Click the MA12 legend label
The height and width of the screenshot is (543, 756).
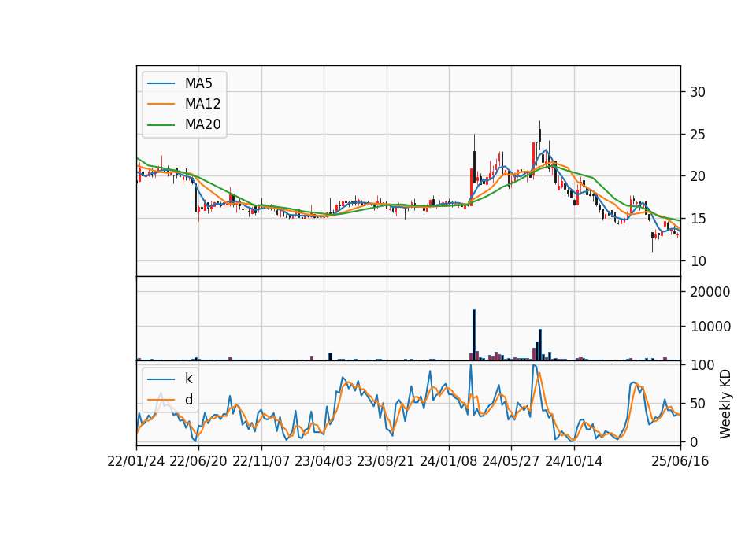point(202,104)
